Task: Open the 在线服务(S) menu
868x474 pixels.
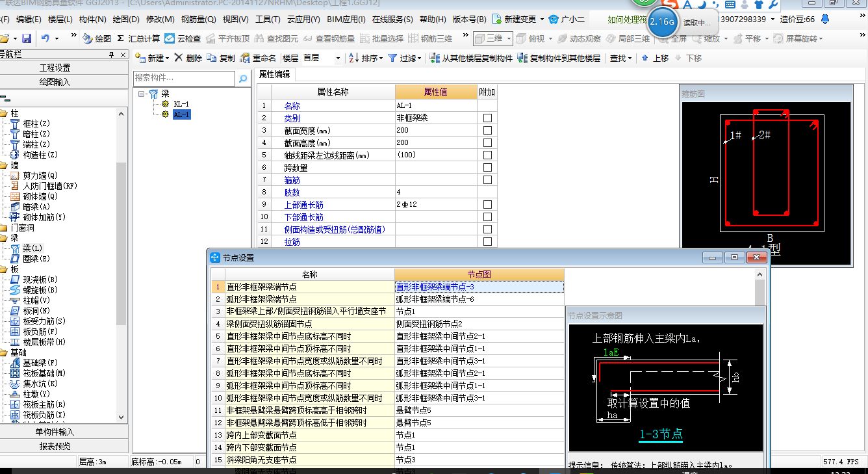Action: [x=392, y=20]
